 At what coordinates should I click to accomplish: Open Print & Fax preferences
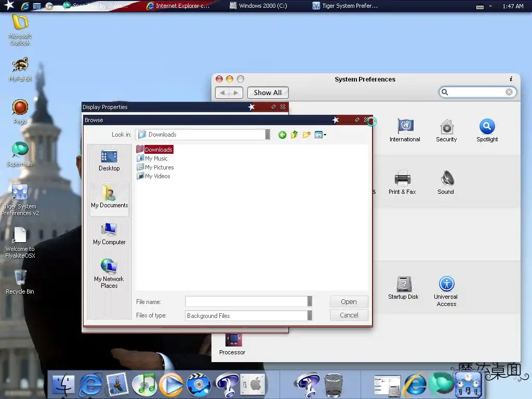402,182
